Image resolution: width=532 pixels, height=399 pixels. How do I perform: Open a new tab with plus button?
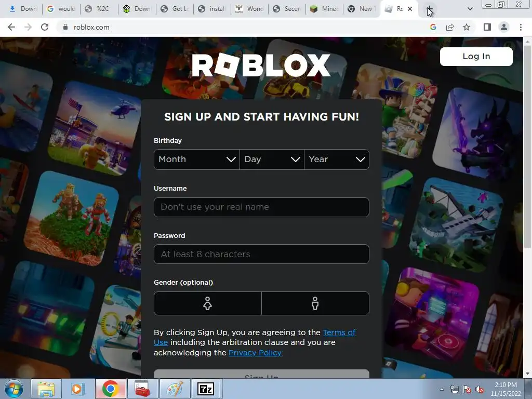coord(430,9)
